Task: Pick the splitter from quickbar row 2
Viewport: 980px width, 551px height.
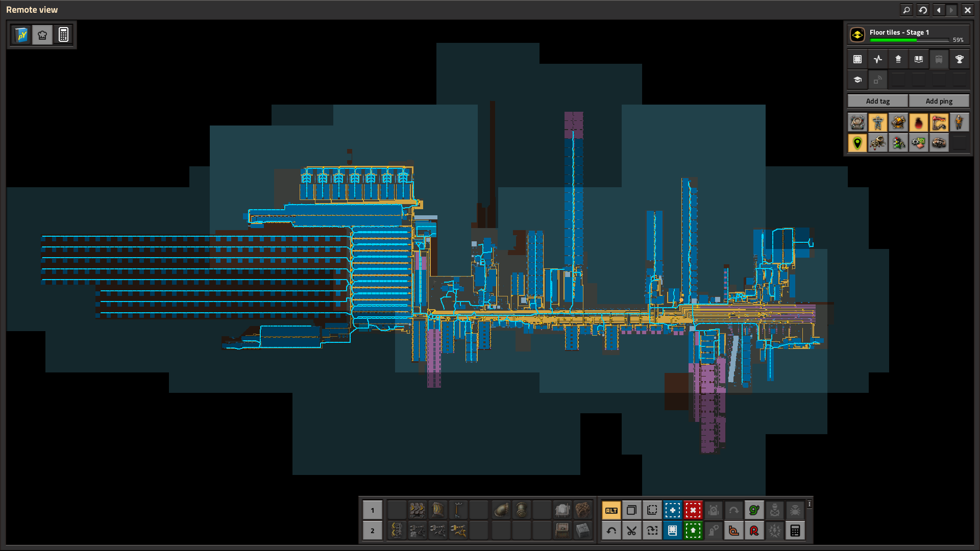Action: (397, 531)
